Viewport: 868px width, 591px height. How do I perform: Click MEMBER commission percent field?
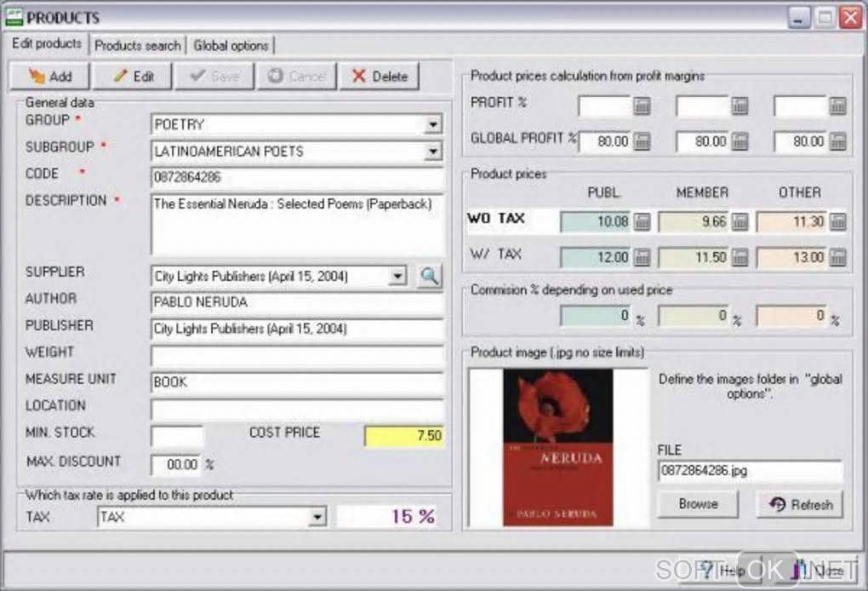(694, 316)
